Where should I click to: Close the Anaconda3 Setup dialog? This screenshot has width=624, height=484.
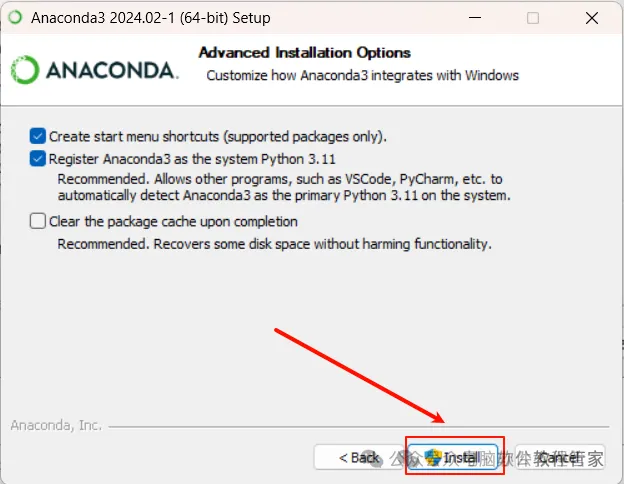(592, 18)
